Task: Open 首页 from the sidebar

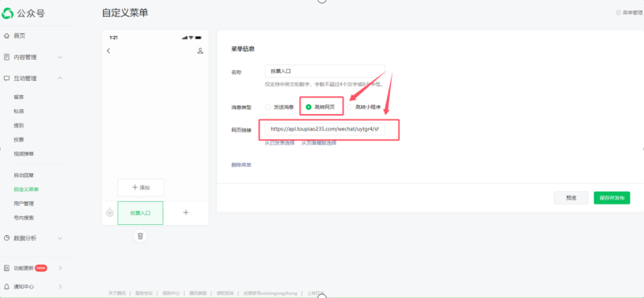Action: coord(20,36)
